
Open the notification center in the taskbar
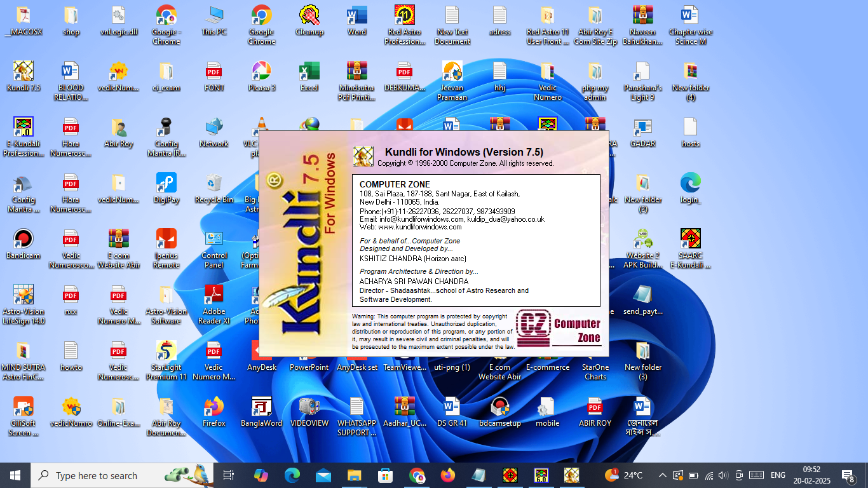point(848,475)
